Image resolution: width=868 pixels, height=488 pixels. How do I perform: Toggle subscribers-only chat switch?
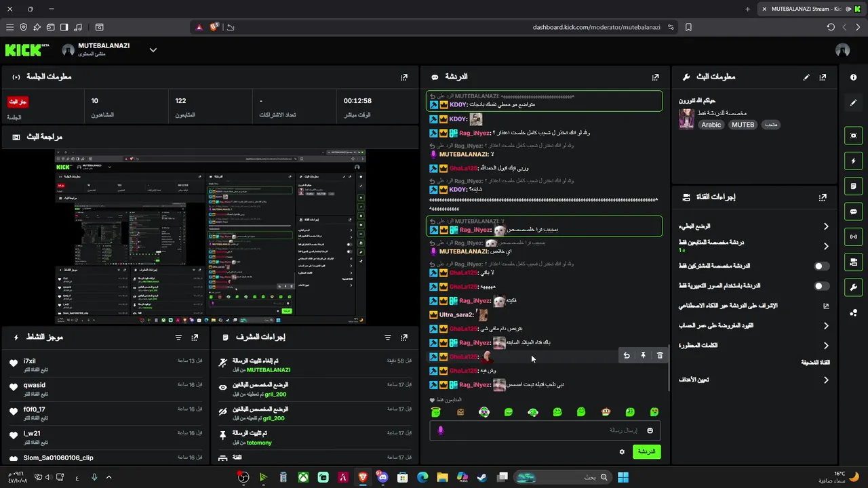[822, 266]
